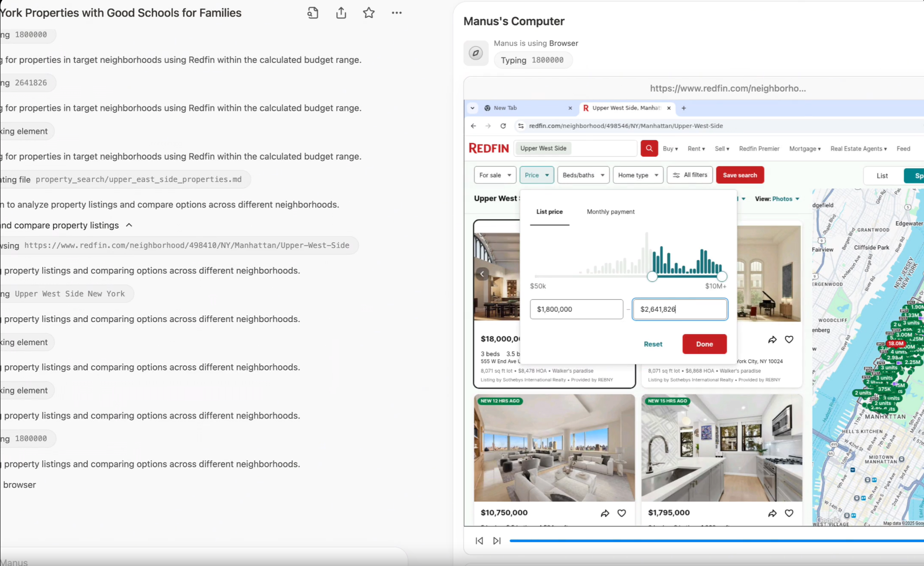Viewport: 924px width, 566px height.
Task: Open the Beds/baths filter dropdown
Action: click(583, 175)
